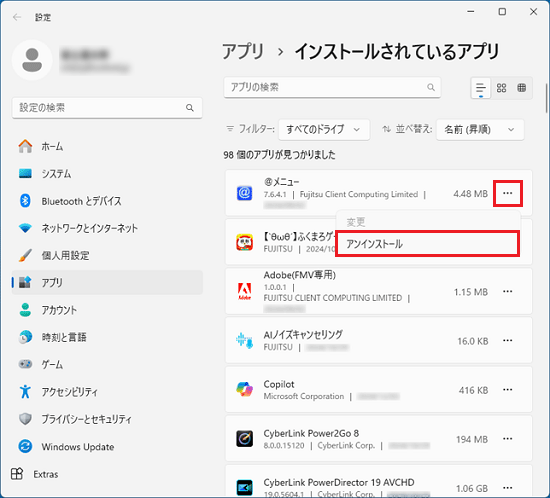Minimize the 設定 window

click(x=471, y=12)
